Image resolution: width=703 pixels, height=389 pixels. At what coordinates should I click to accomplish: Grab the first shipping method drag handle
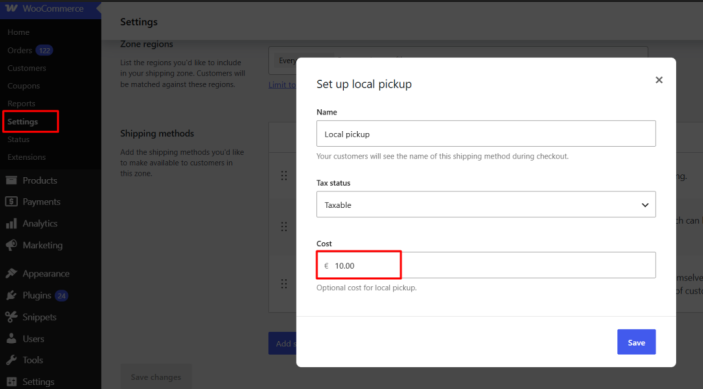coord(284,176)
